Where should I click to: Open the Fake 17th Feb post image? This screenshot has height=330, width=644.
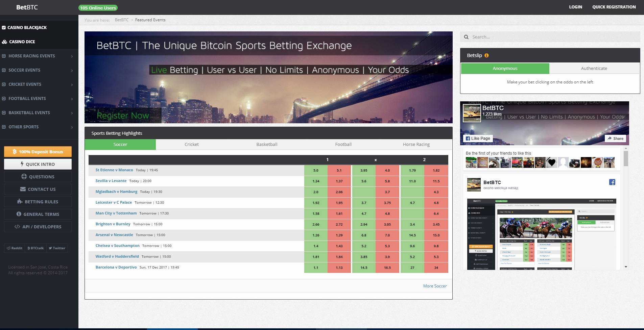(542, 234)
